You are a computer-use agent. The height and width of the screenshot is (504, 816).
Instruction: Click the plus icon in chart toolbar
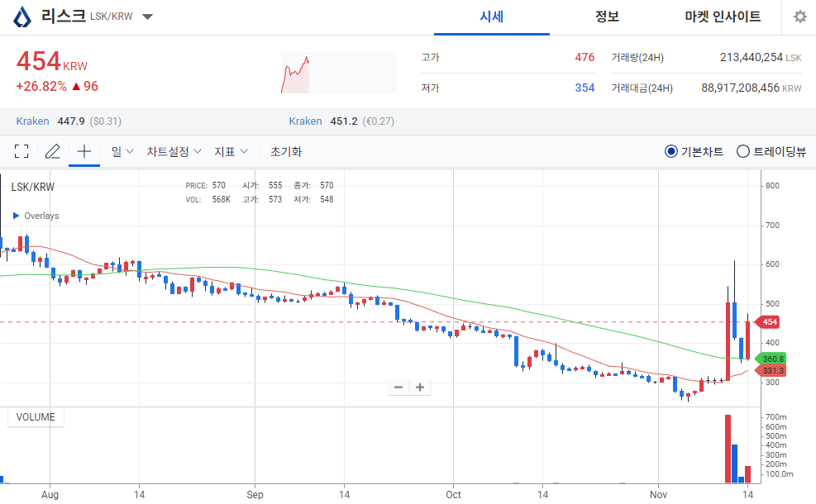coord(83,151)
